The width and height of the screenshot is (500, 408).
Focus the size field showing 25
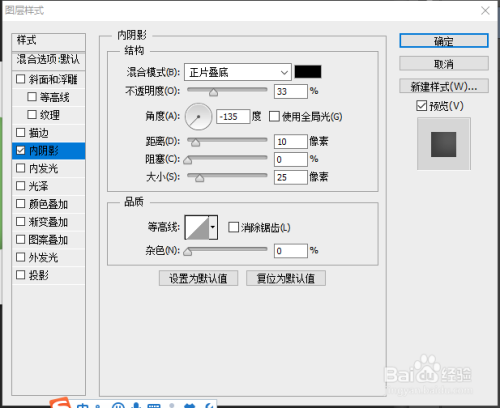[290, 177]
